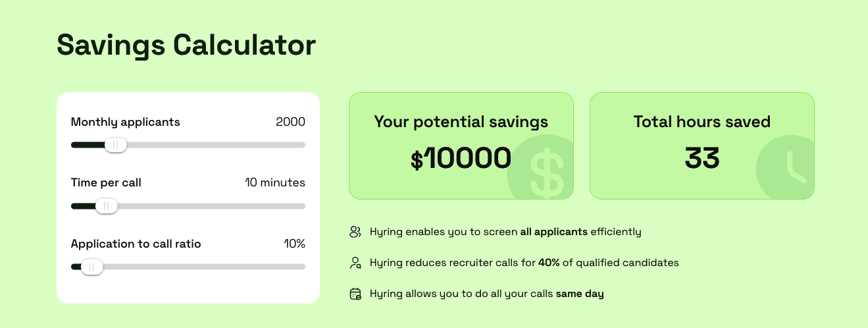Viewport: 868px width, 328px height.
Task: Click the Your potential savings title
Action: pyautogui.click(x=461, y=122)
